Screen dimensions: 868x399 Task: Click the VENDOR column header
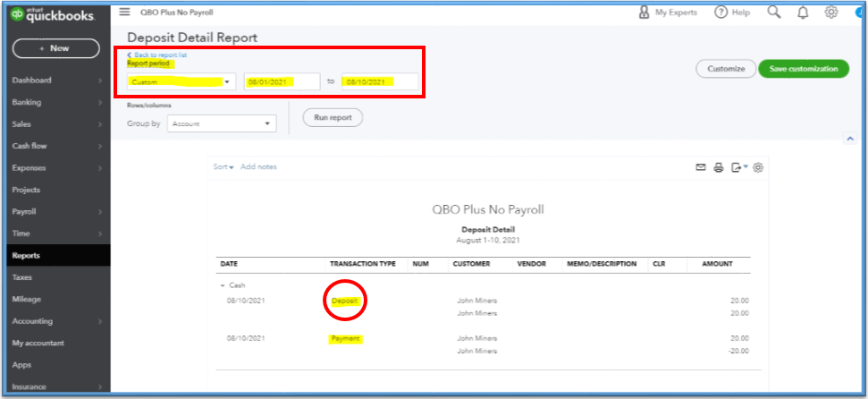point(531,264)
